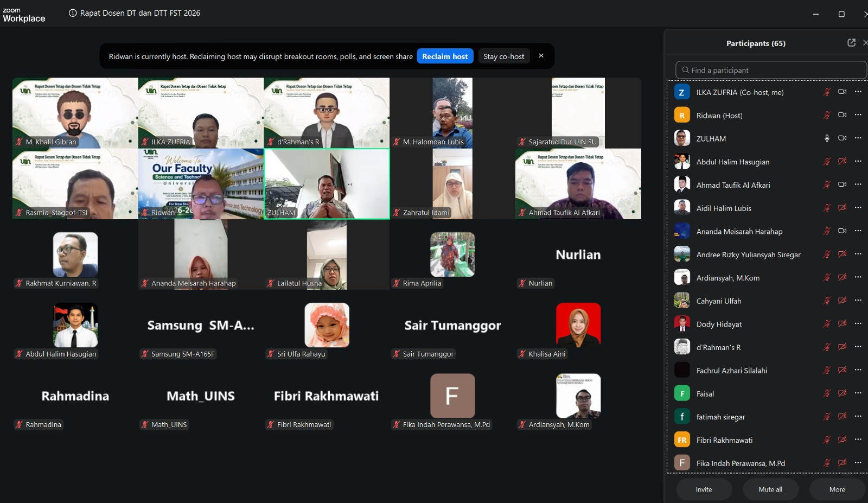Click camera-off icon for Dody Hidayat
This screenshot has width=868, height=503.
point(842,324)
